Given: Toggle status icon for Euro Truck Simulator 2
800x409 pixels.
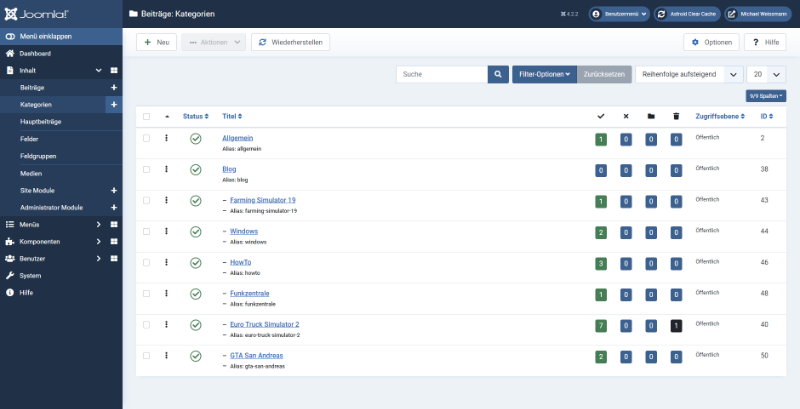Looking at the screenshot, I should pyautogui.click(x=195, y=325).
